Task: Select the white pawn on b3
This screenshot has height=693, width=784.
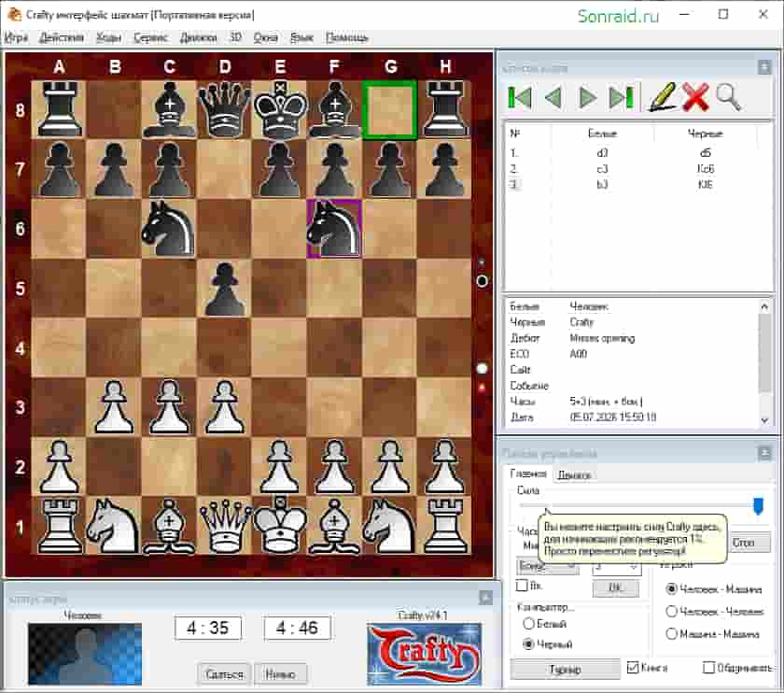Action: tap(114, 407)
